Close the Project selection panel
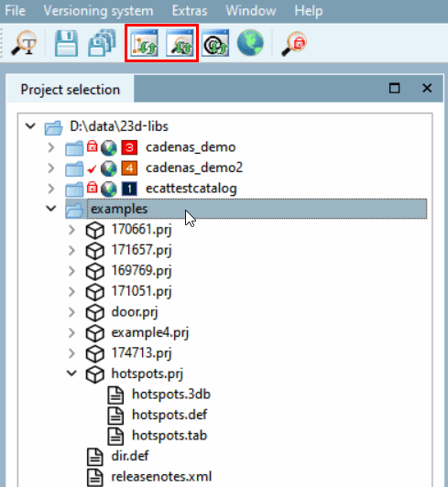 click(x=427, y=88)
